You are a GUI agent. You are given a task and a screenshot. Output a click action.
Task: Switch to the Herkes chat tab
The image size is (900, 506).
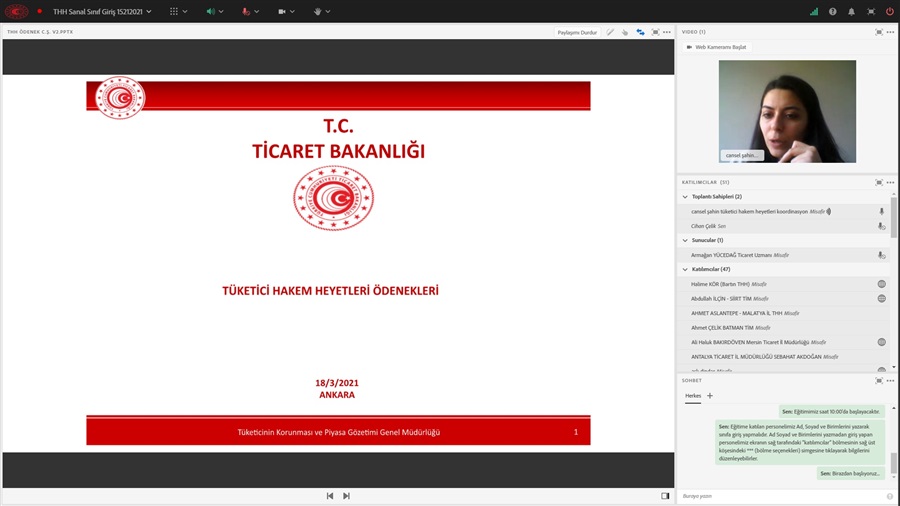click(693, 396)
